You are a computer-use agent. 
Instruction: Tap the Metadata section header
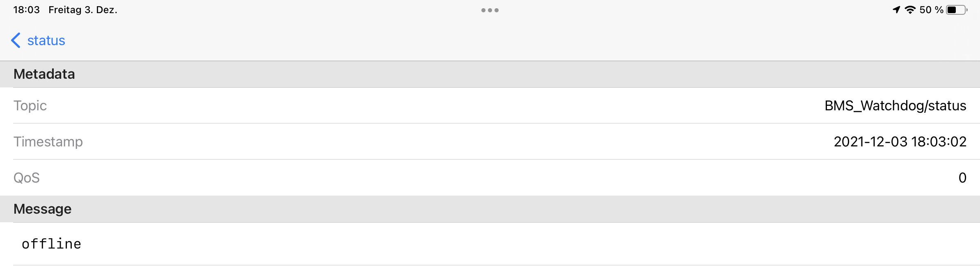tap(490, 74)
